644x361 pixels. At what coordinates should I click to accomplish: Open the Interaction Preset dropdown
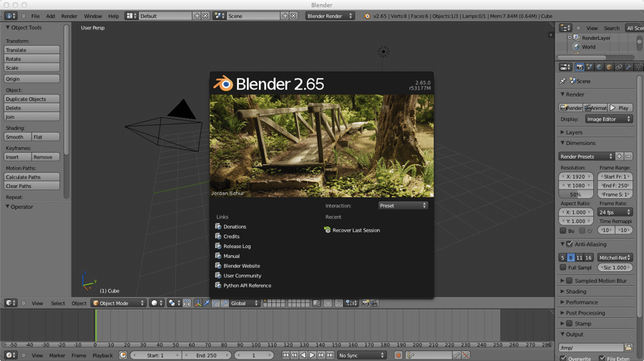coord(403,205)
